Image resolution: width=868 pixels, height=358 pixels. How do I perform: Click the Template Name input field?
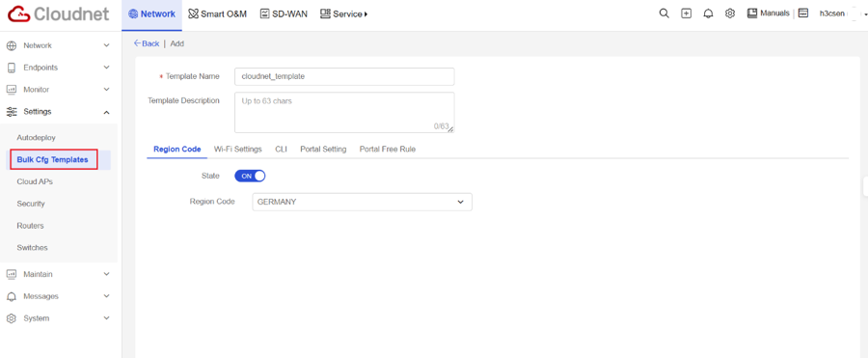click(344, 76)
